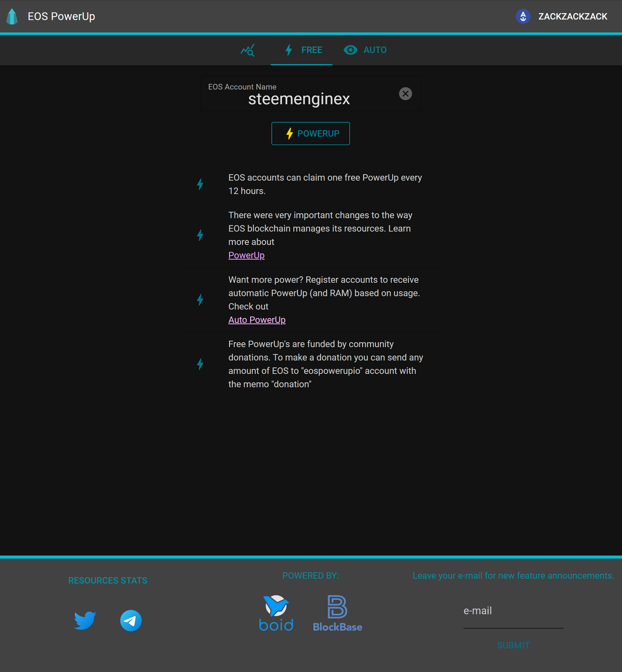The width and height of the screenshot is (622, 672).
Task: Click the EOS PowerUp title text
Action: point(61,16)
